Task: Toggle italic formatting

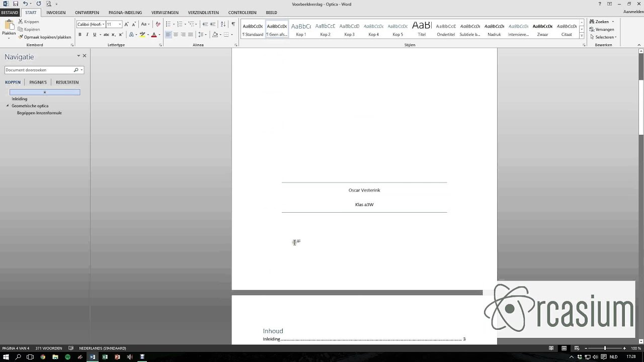Action: 87,35
